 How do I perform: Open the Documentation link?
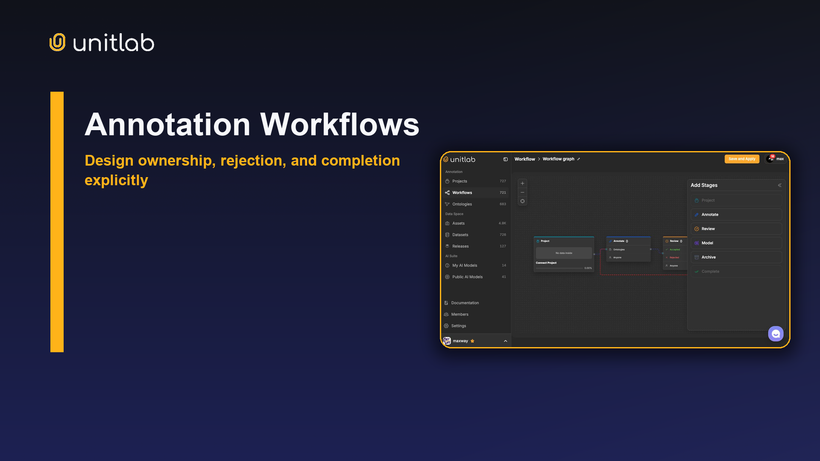462,303
